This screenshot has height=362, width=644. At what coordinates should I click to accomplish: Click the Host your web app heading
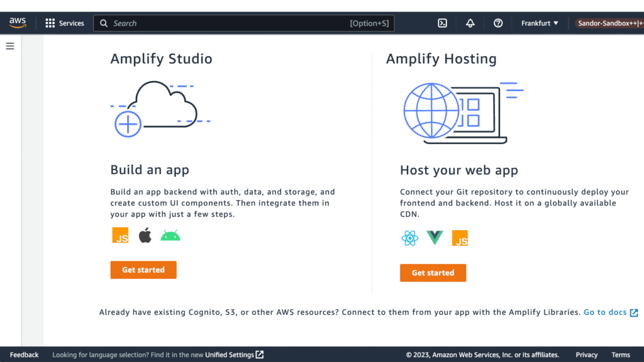[x=459, y=170]
